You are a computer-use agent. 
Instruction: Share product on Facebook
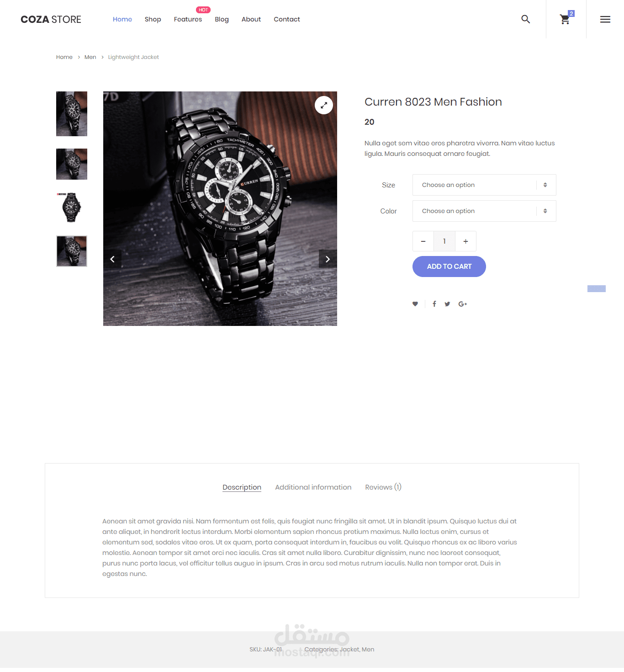[x=434, y=304]
